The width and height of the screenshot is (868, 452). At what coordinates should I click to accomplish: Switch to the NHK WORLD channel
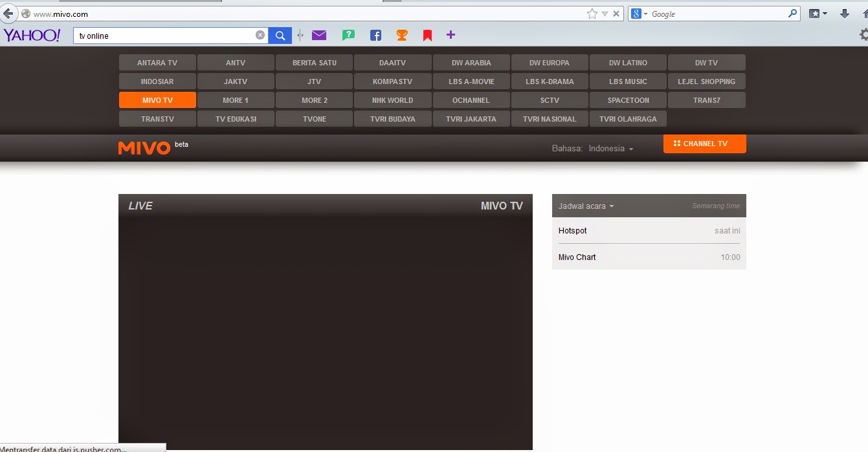point(393,100)
